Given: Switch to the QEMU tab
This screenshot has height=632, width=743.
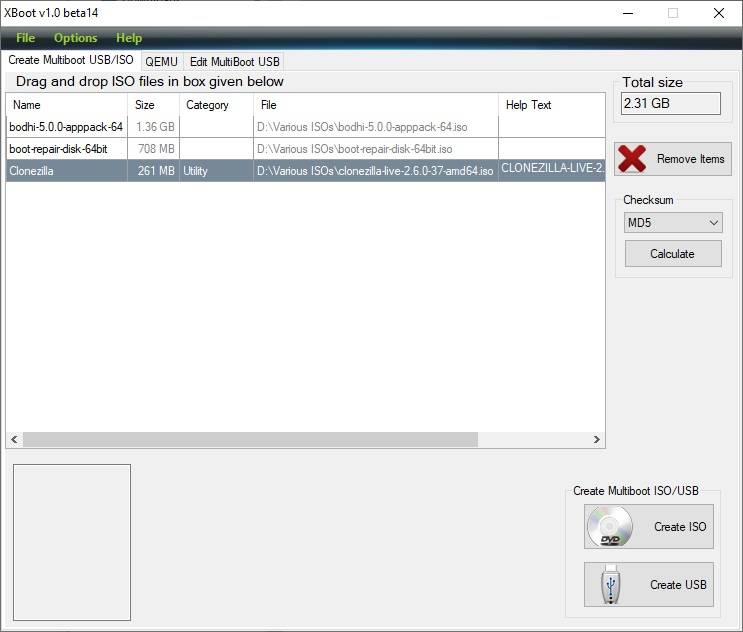Looking at the screenshot, I should click(x=161, y=61).
